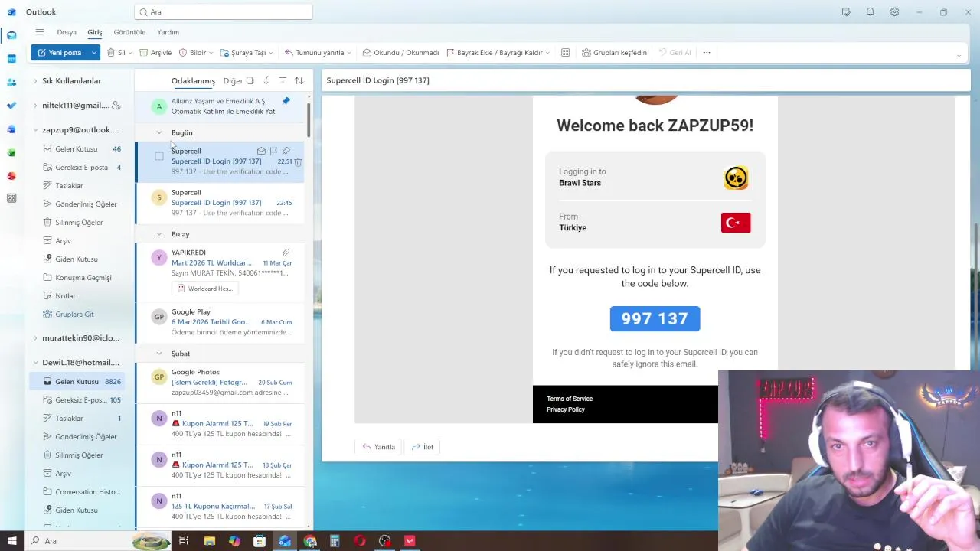Screen dimensions: 980x551
Task: Click the Yanıtla reply button
Action: [x=378, y=447]
